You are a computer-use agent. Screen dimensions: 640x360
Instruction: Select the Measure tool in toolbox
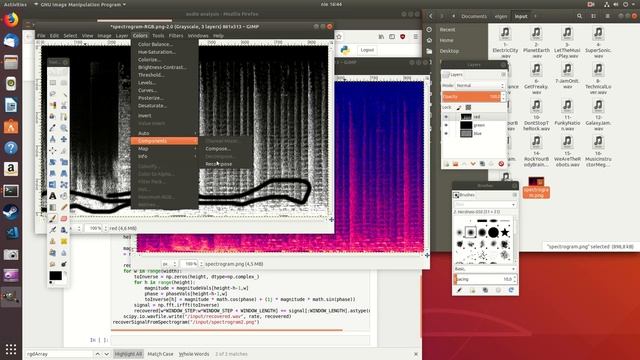pos(53,139)
